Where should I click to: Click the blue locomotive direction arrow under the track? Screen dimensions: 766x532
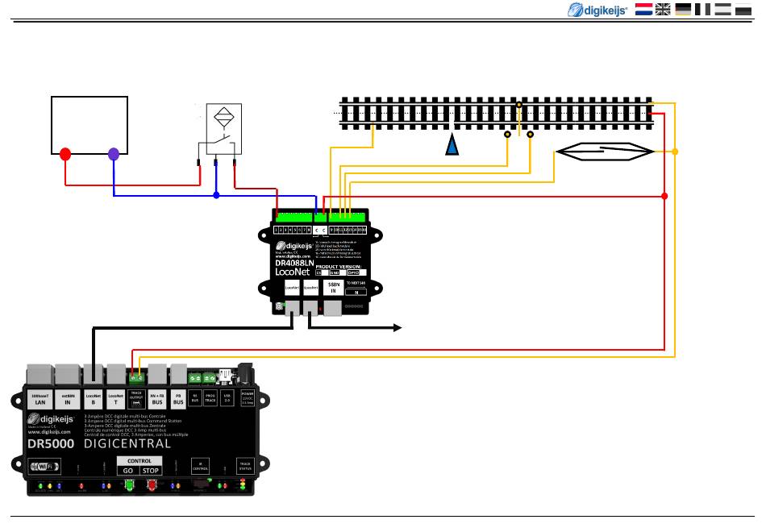click(x=452, y=143)
